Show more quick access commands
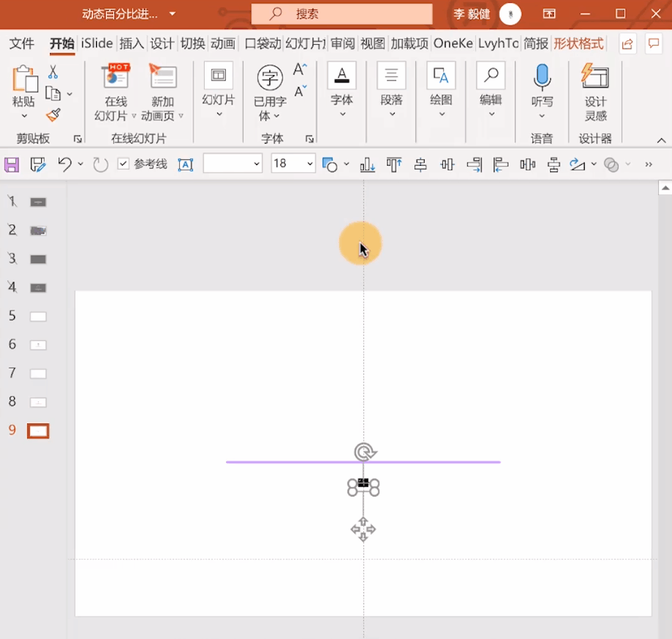Screen dimensions: 672x639 [649, 164]
